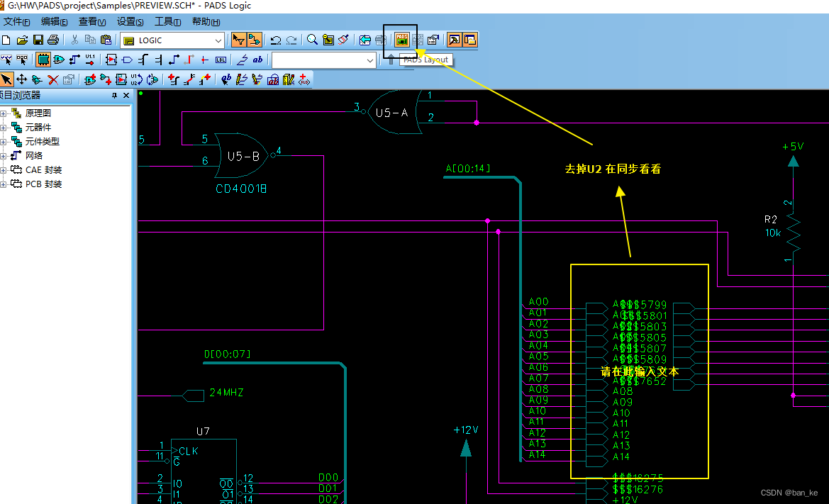The image size is (829, 504).
Task: Enable the selection pointer mode
Action: coord(6,79)
